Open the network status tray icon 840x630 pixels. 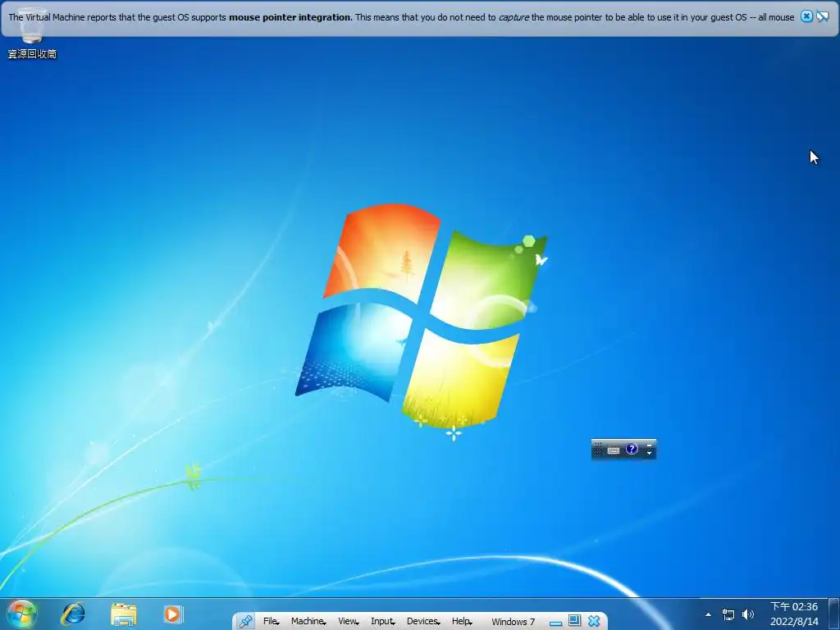[x=728, y=614]
